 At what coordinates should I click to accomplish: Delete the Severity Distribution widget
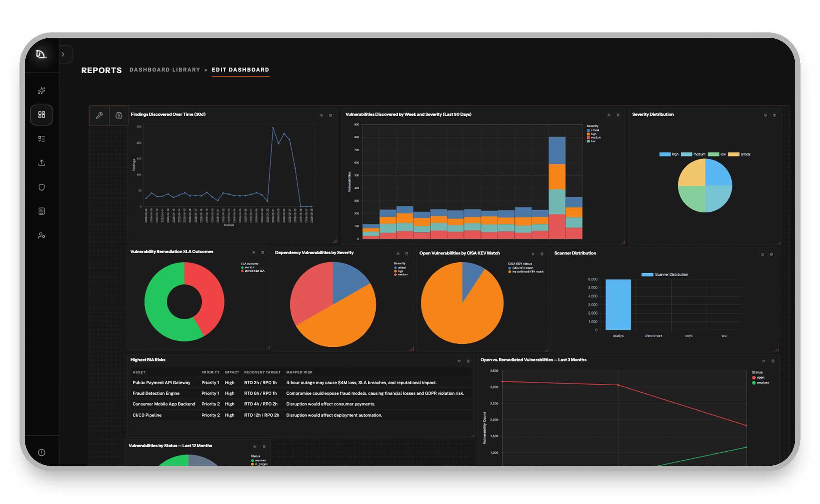click(x=774, y=115)
